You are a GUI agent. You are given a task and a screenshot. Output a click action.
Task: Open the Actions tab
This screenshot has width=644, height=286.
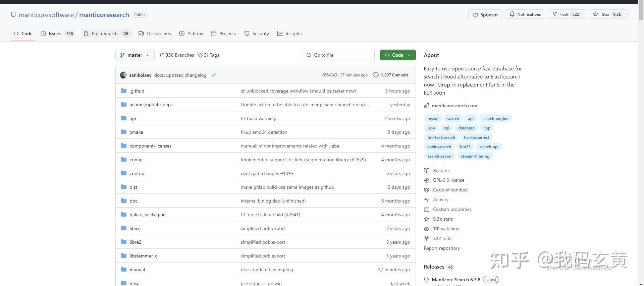click(x=191, y=34)
